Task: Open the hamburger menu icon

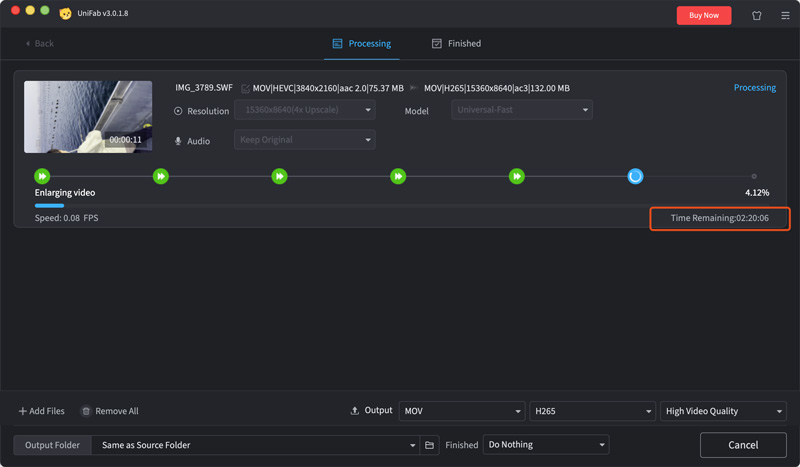Action: point(785,15)
